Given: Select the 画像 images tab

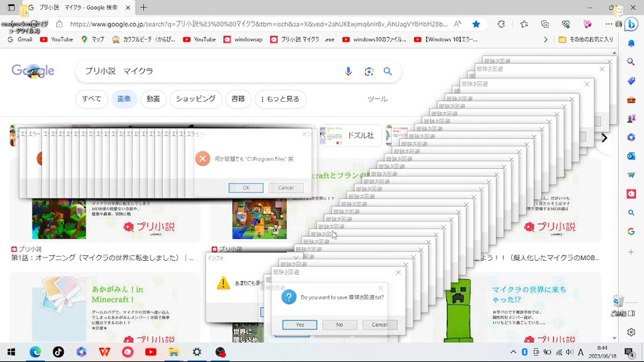Looking at the screenshot, I should point(124,99).
